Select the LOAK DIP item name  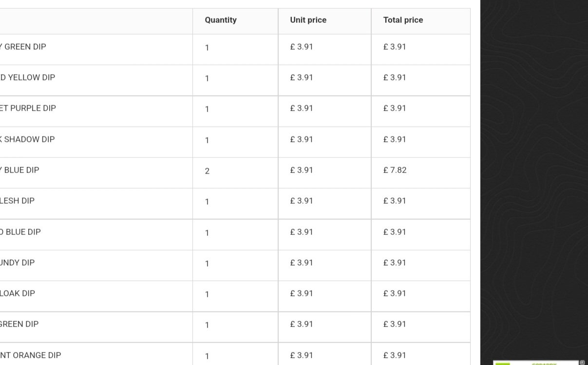click(x=18, y=293)
